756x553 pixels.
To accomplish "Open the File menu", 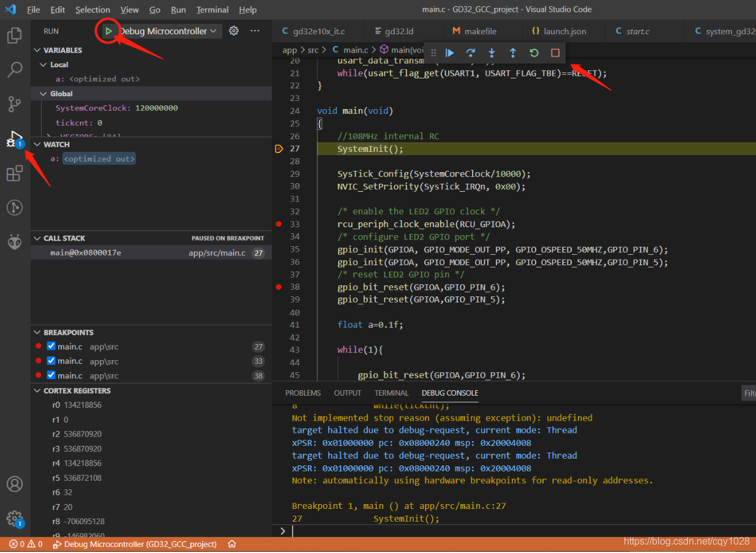I will pos(34,10).
